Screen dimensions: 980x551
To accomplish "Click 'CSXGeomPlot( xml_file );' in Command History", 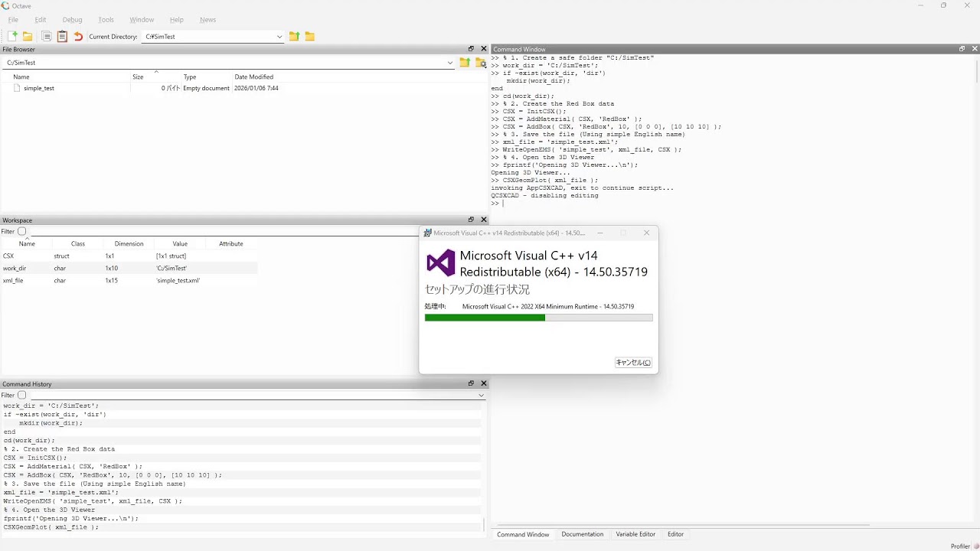I will 51,527.
